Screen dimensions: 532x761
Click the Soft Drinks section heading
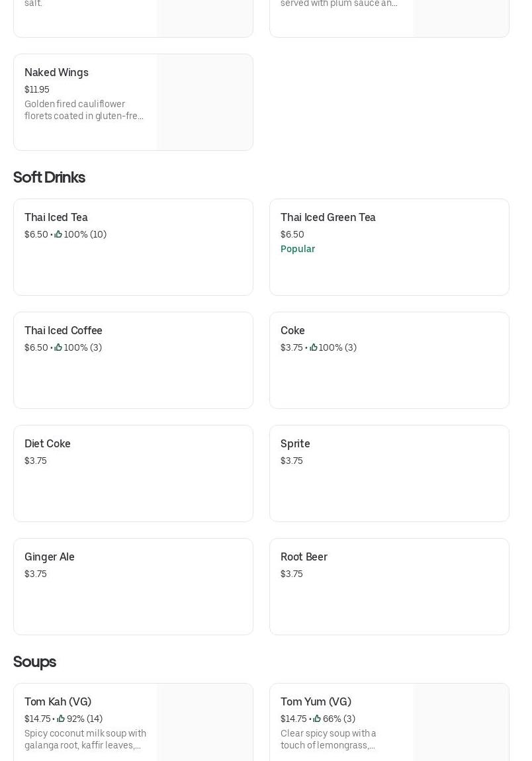pos(49,177)
